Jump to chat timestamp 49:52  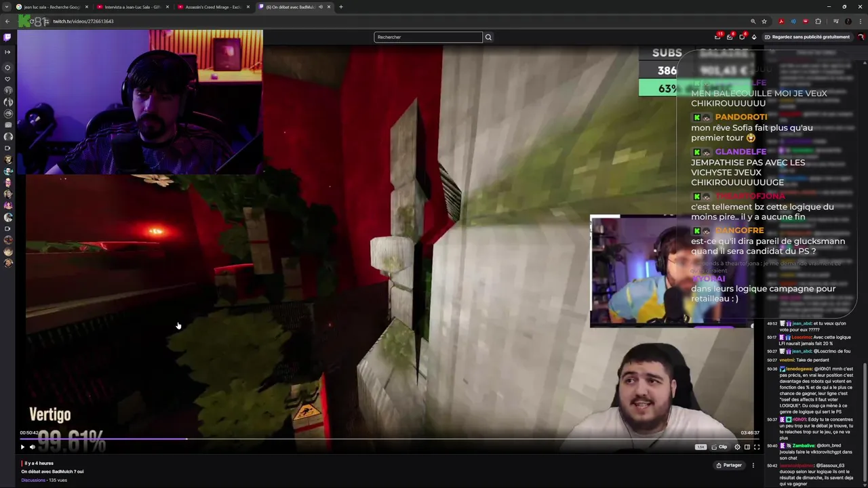pos(772,323)
